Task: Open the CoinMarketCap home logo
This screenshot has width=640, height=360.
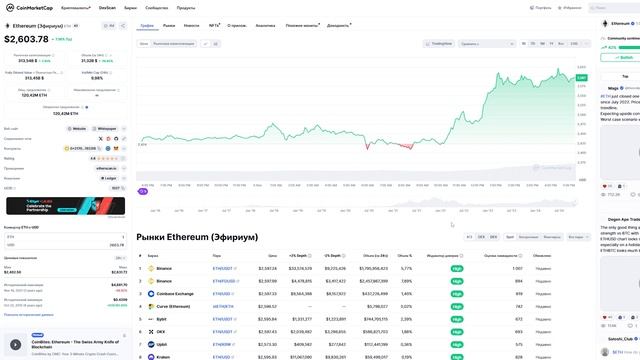Action: (x=29, y=8)
